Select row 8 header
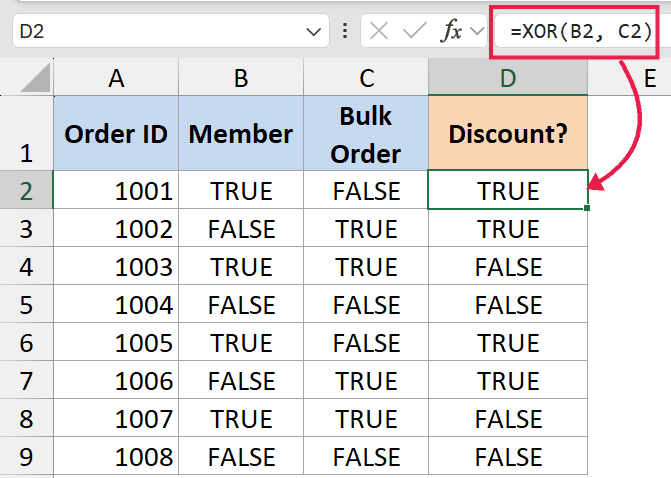Viewport: 671px width, 478px height. (x=27, y=418)
